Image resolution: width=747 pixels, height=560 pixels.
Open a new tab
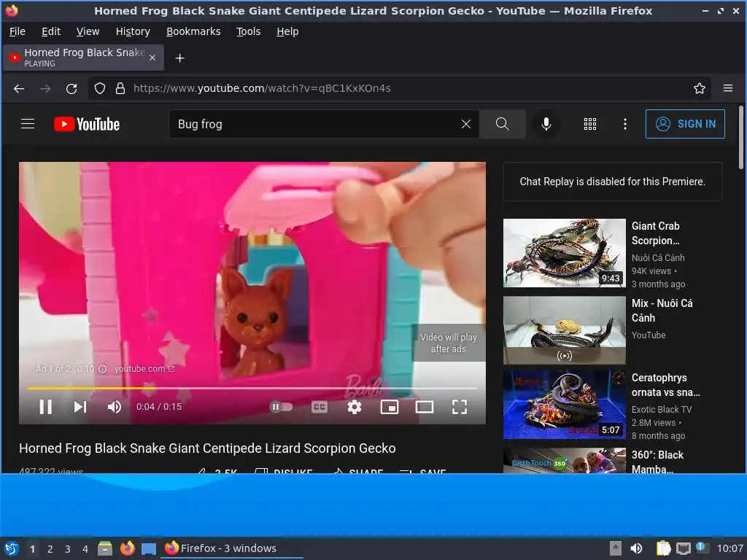(179, 58)
